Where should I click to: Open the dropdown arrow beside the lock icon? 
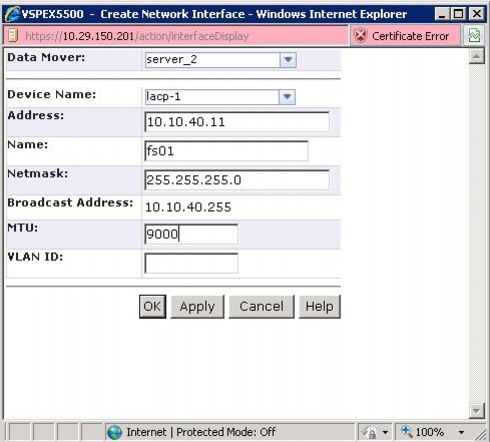[385, 433]
